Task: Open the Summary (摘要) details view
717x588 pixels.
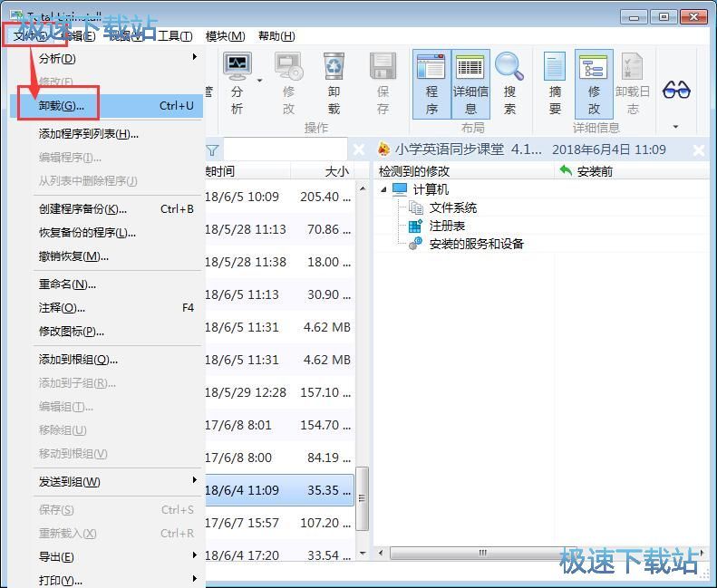Action: tap(555, 84)
